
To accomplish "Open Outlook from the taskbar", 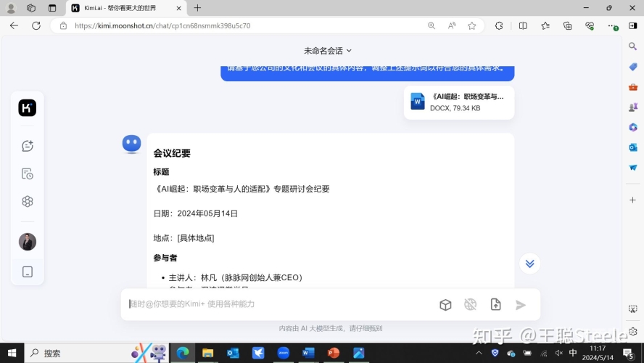I will click(x=233, y=353).
